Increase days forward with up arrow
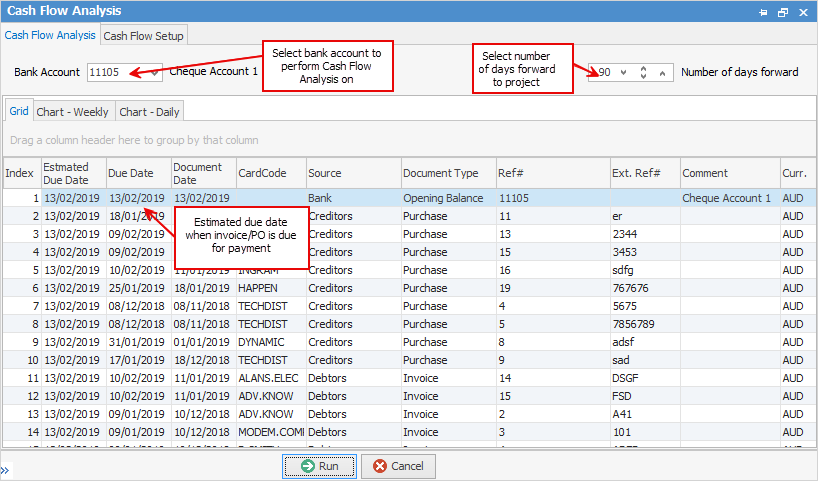This screenshot has height=481, width=818. pos(662,73)
